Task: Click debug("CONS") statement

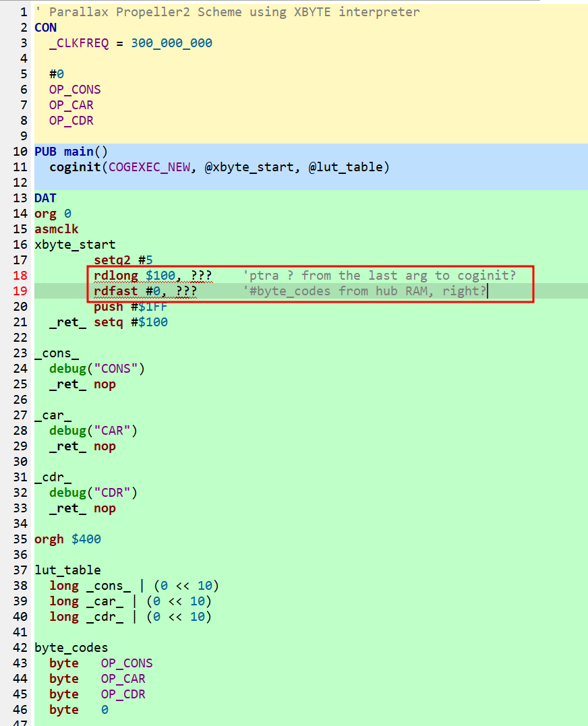Action: [x=97, y=369]
